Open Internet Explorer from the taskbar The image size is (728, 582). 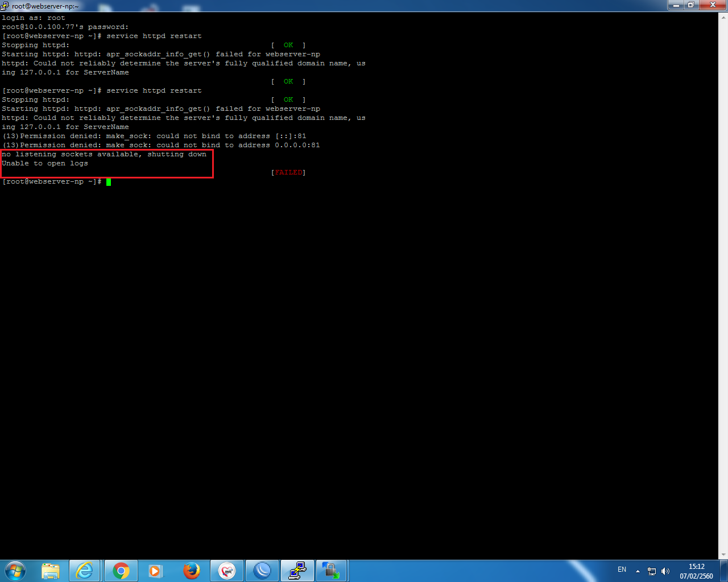point(85,571)
